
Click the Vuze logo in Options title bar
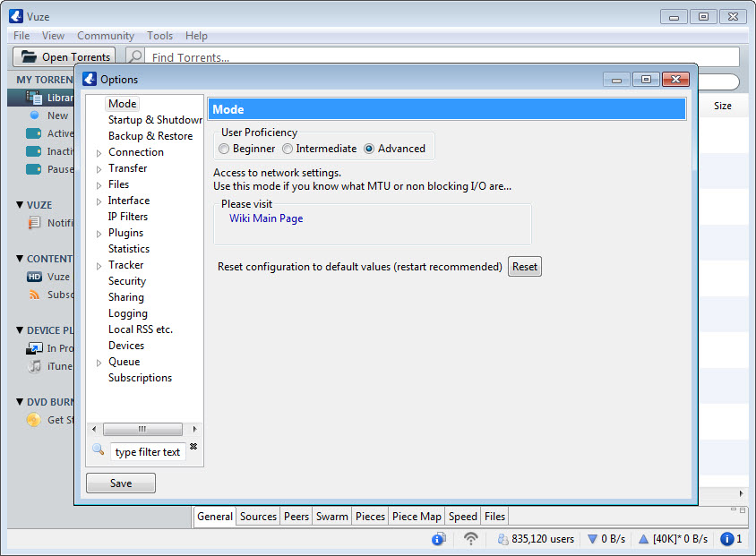90,79
